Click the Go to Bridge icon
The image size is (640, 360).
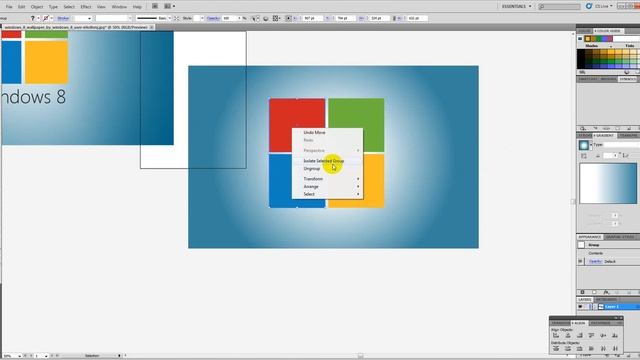pyautogui.click(x=155, y=6)
